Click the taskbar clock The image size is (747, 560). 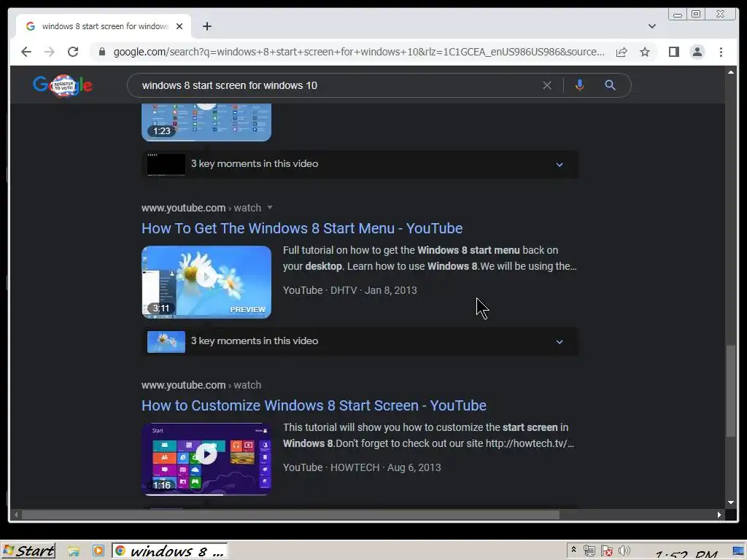tap(686, 554)
